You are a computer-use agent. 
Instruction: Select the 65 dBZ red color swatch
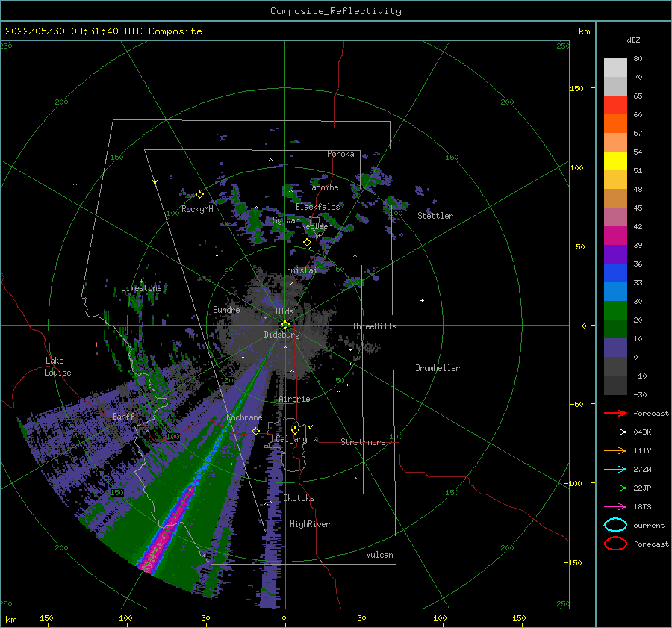pyautogui.click(x=615, y=105)
